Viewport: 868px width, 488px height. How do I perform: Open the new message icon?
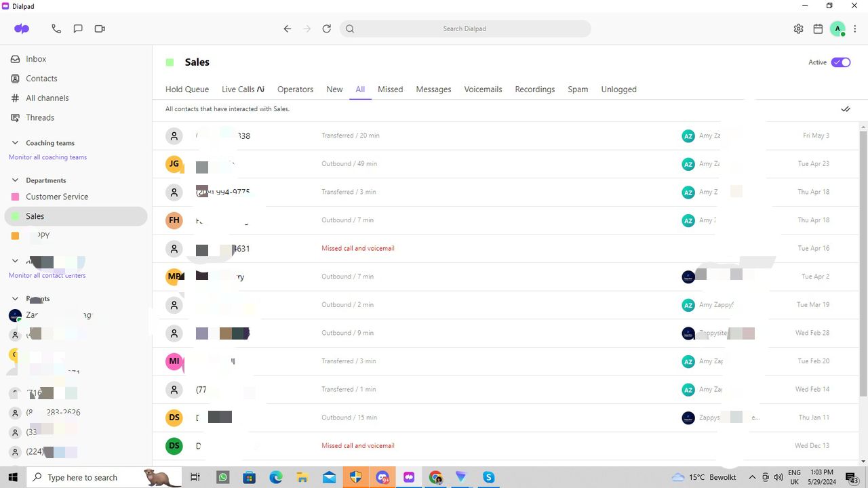(78, 28)
